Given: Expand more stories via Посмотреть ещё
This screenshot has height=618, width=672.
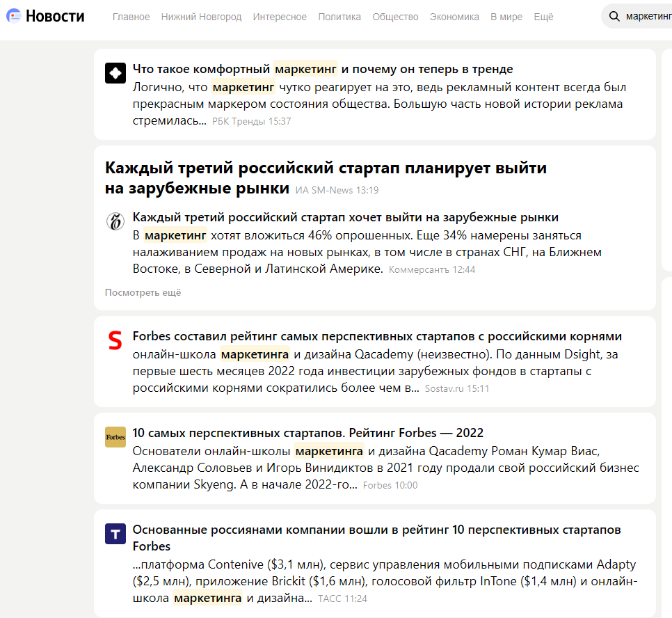Looking at the screenshot, I should coord(143,293).
